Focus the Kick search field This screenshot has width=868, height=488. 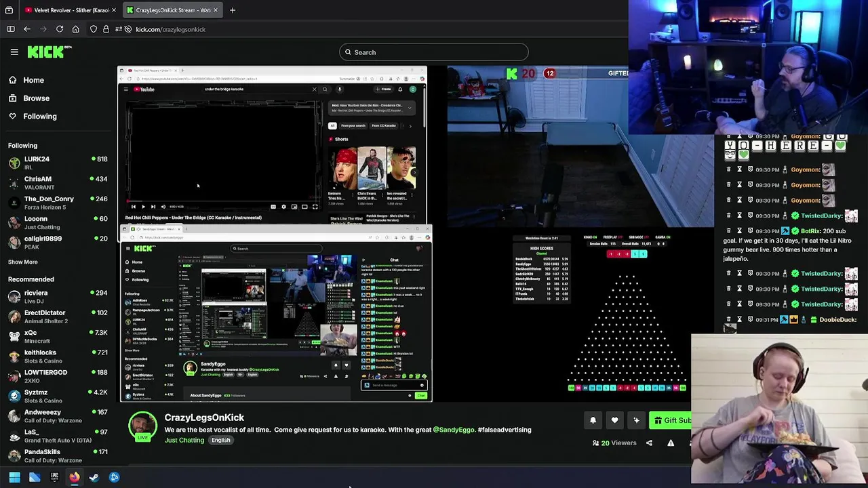pos(434,52)
